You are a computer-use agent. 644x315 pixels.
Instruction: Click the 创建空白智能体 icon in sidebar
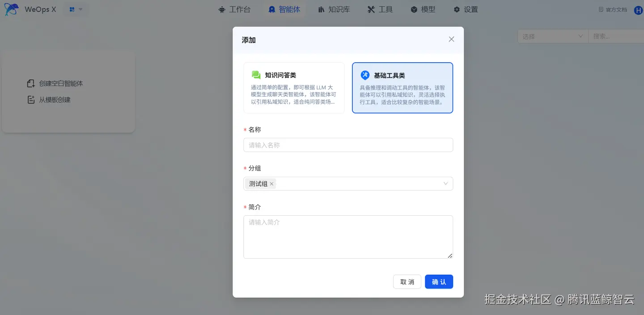pos(30,83)
